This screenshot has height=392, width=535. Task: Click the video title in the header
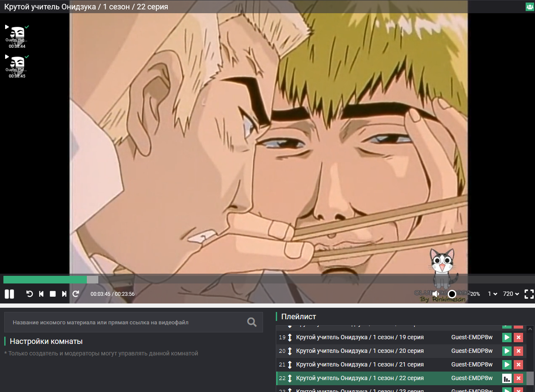pos(86,7)
